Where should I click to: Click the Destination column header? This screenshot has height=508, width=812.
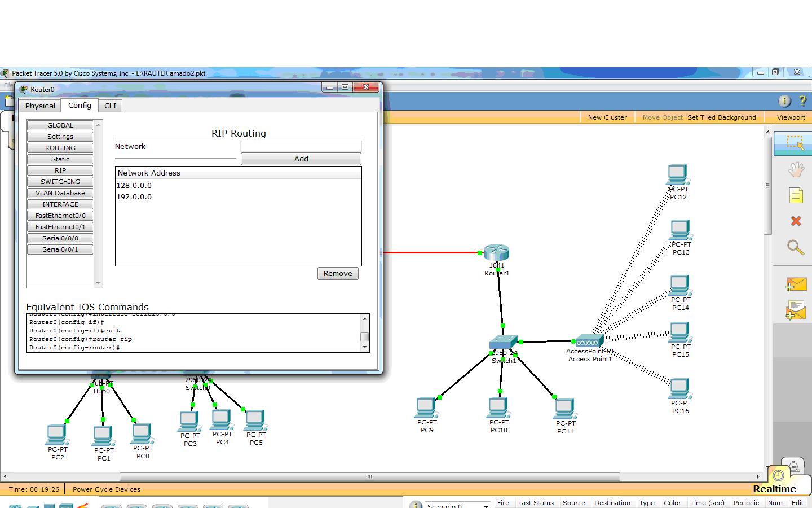pos(612,503)
